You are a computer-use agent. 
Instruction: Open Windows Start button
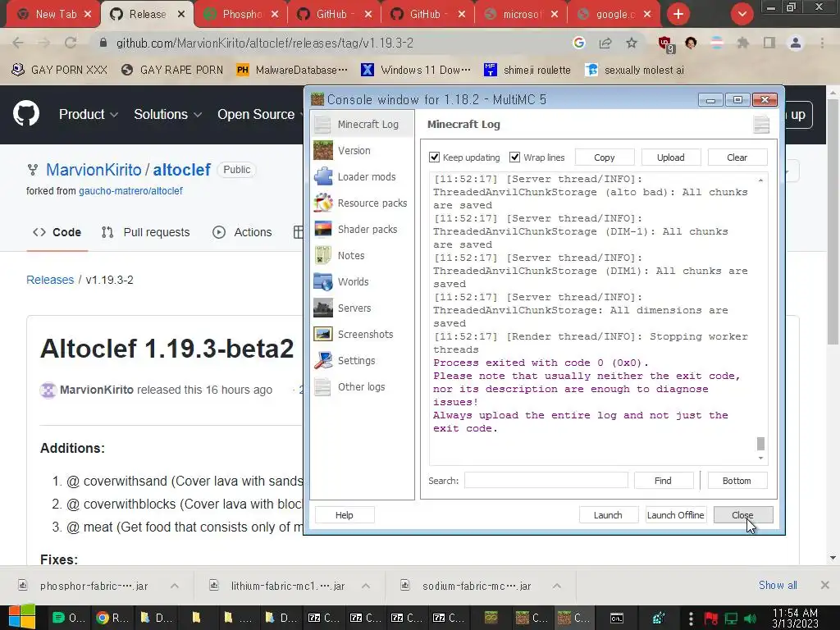22,617
